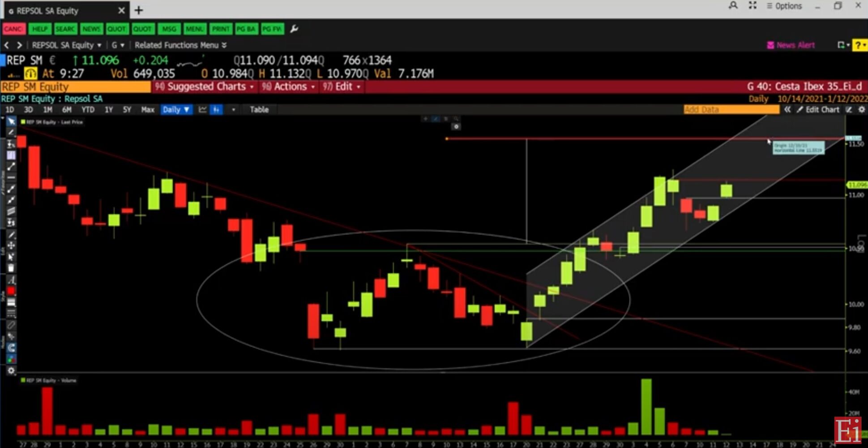
Task: Click the red CANC button
Action: point(13,29)
